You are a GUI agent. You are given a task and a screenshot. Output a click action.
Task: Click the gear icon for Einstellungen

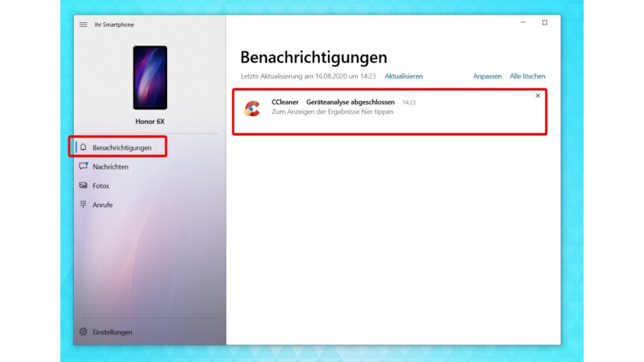click(83, 331)
